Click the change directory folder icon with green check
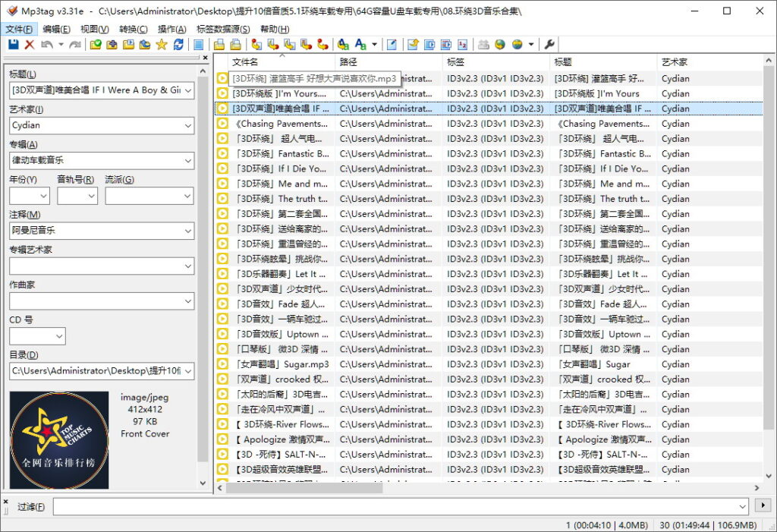This screenshot has height=532, width=777. click(x=95, y=45)
